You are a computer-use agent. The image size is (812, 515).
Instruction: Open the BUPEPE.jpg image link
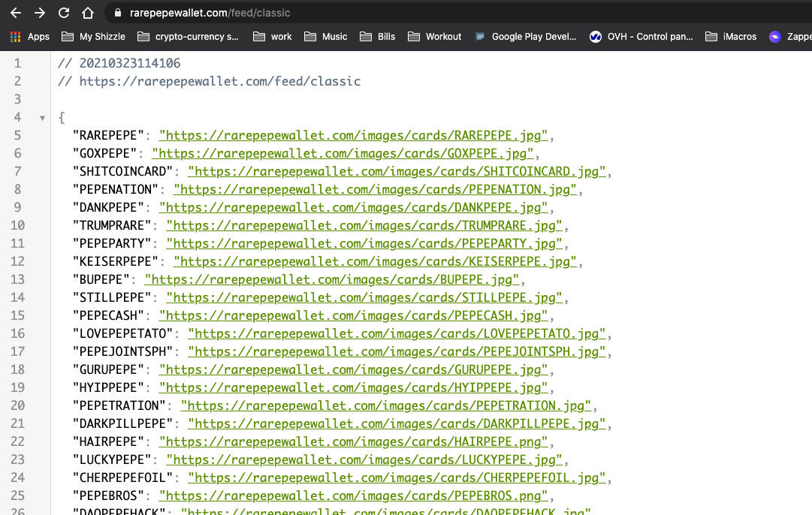[x=331, y=280]
